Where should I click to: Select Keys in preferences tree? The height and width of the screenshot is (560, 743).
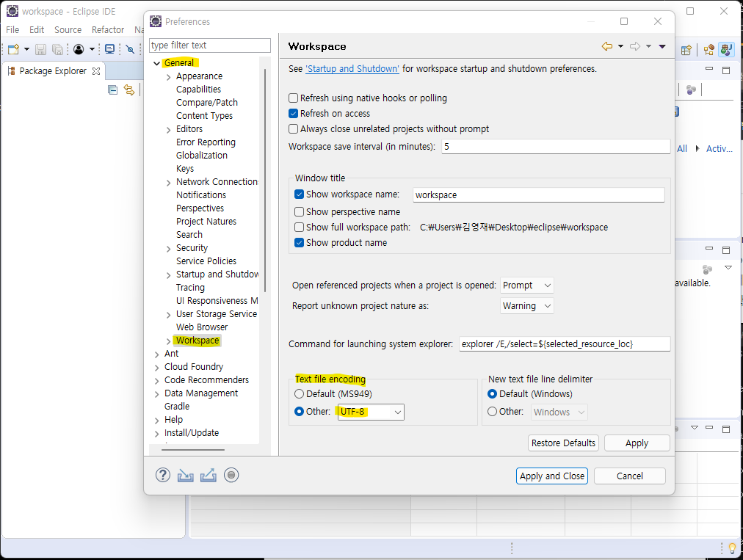point(185,169)
